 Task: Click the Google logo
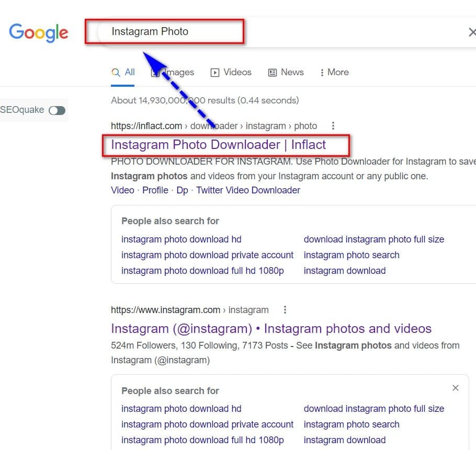pos(39,32)
